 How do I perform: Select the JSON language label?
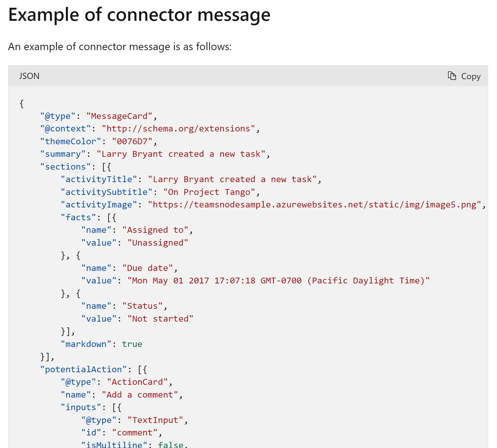(29, 76)
